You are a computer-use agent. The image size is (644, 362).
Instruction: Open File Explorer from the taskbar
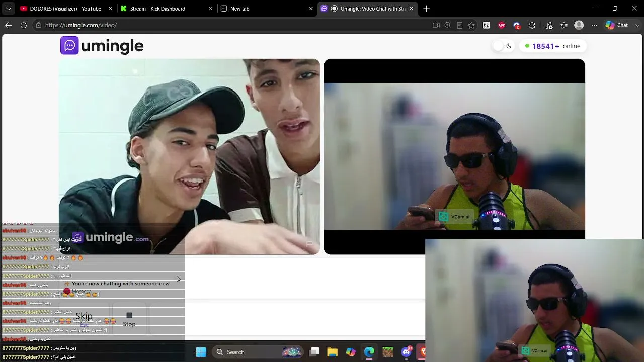pos(332,352)
